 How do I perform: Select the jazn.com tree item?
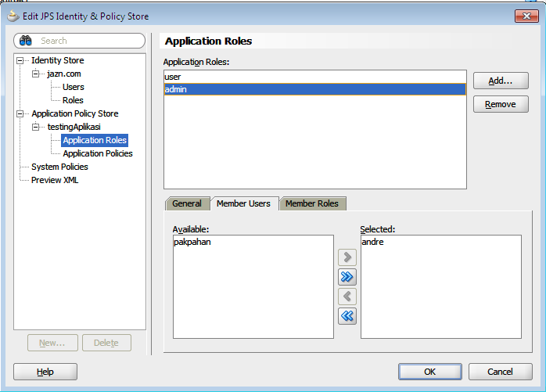64,74
